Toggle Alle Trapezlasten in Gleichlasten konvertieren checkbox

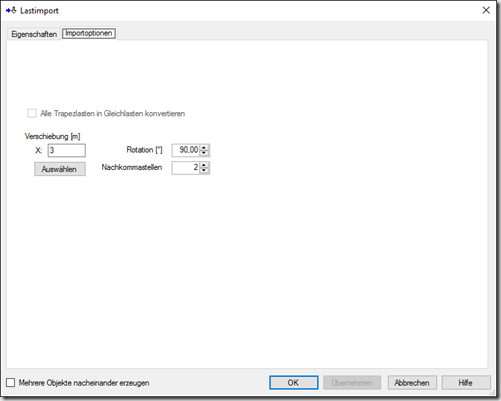[x=32, y=113]
